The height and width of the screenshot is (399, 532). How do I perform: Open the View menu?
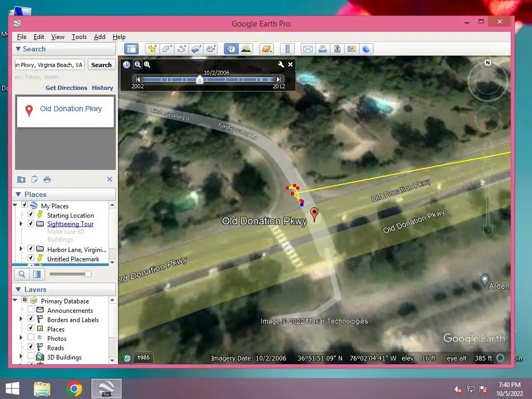(x=58, y=37)
